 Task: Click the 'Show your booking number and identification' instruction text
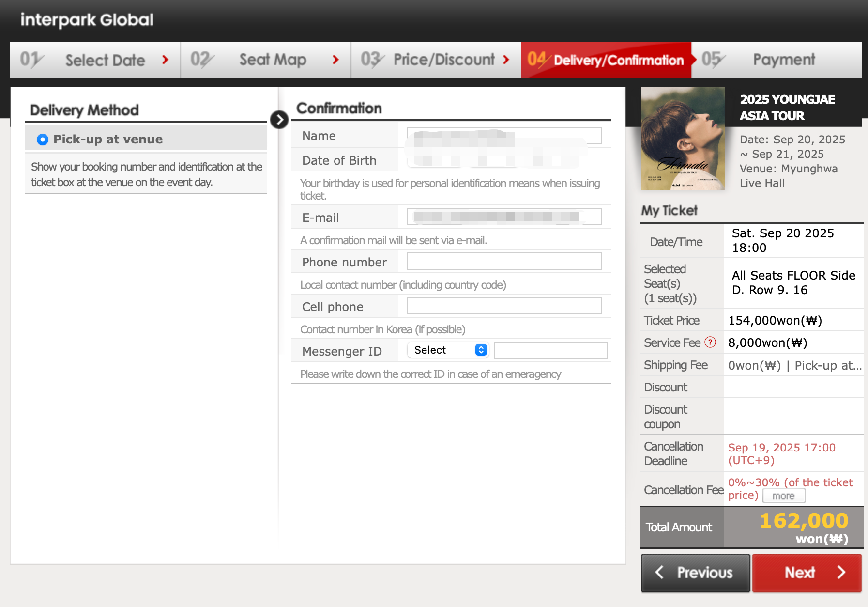click(147, 174)
